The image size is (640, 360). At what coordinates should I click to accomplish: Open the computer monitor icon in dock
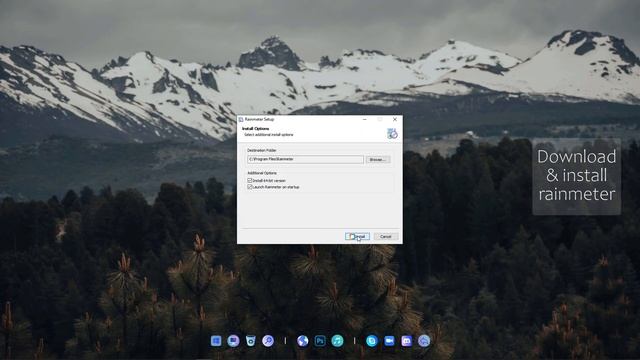pyautogui.click(x=233, y=341)
